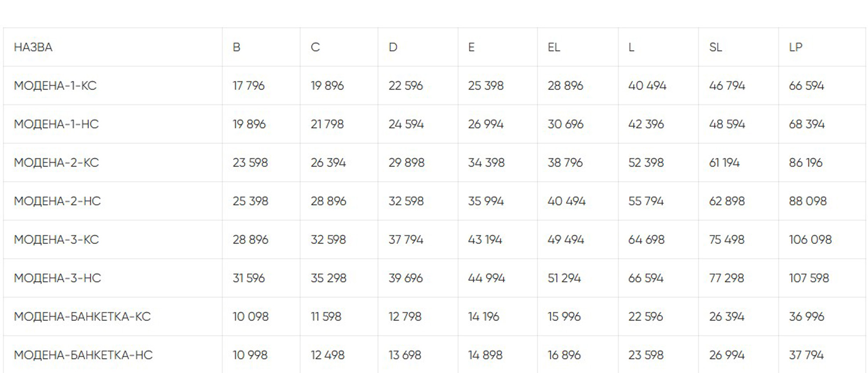Click the МОДЕНА-1-КС row name
868x373 pixels.
55,86
